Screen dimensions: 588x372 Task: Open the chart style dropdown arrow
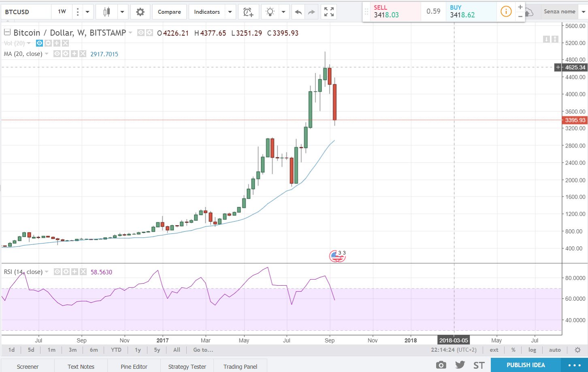[122, 12]
